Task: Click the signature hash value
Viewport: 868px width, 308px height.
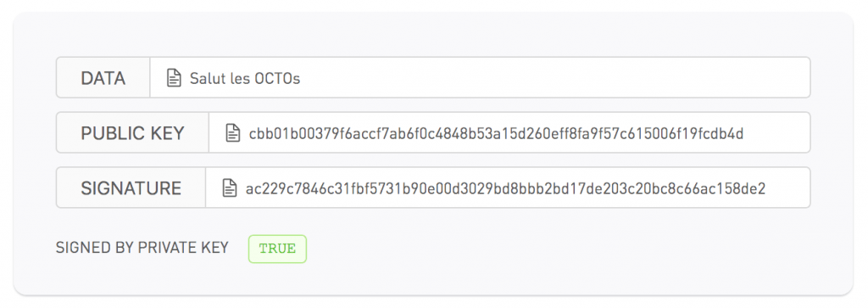Action: click(505, 188)
